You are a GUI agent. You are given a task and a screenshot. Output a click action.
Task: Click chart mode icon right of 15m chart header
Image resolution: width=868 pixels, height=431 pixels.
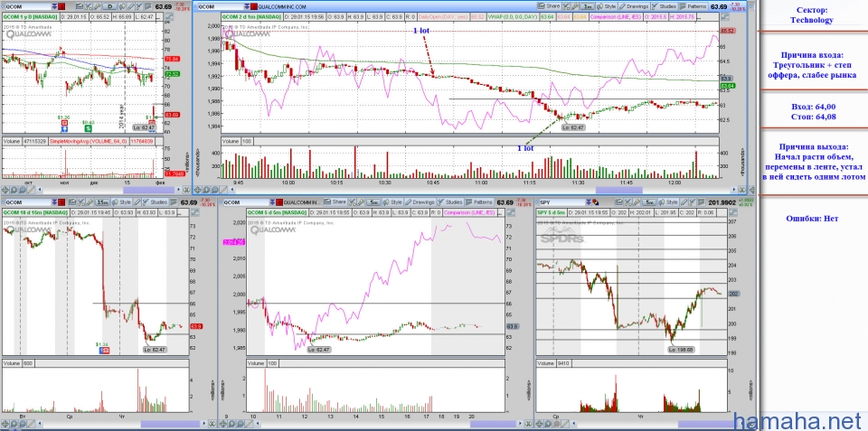195,213
